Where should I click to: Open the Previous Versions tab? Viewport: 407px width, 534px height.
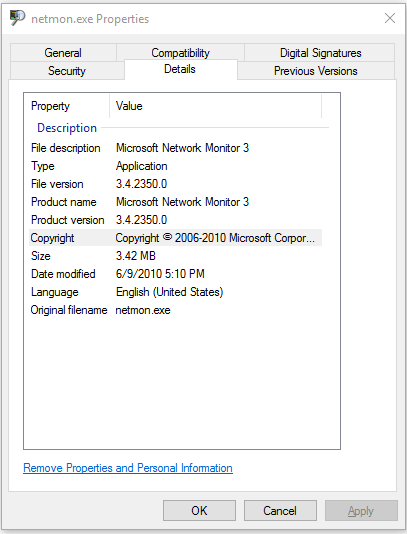tap(316, 71)
